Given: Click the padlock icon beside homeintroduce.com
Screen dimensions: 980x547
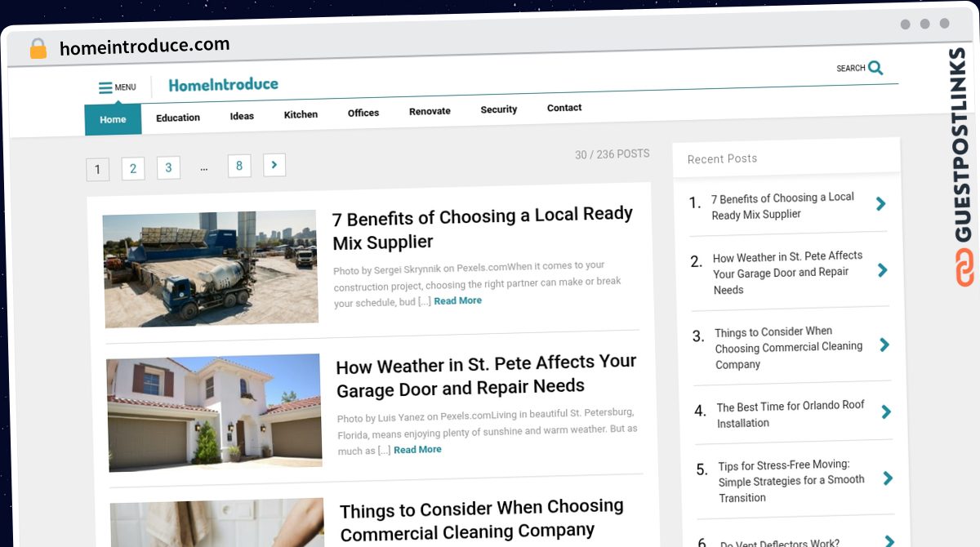Looking at the screenshot, I should (38, 49).
